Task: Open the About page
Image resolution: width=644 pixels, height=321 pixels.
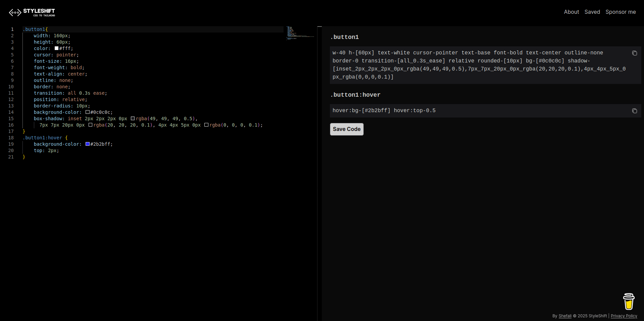Action: point(571,12)
